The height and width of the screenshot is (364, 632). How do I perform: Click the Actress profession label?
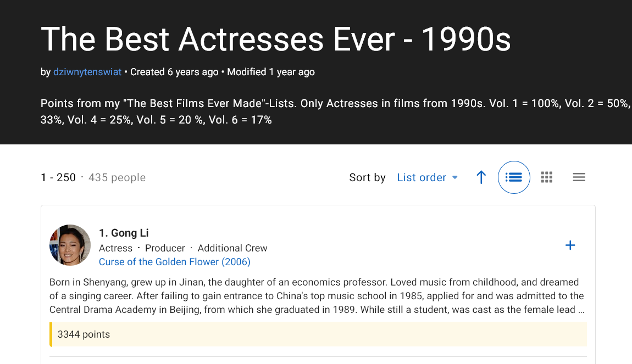115,248
